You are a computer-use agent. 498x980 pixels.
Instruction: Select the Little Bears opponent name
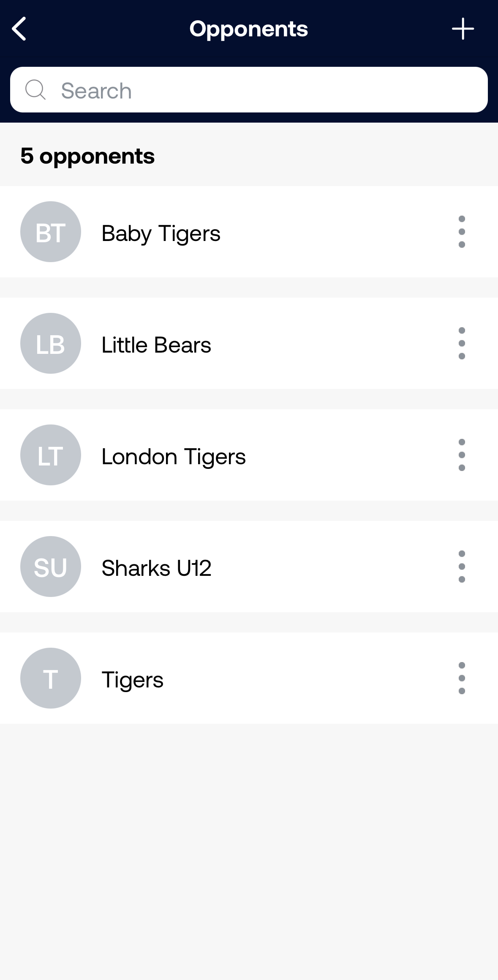[156, 345]
